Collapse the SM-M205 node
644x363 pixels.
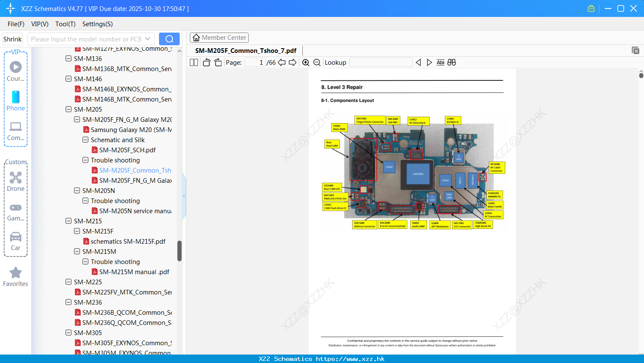(x=69, y=109)
